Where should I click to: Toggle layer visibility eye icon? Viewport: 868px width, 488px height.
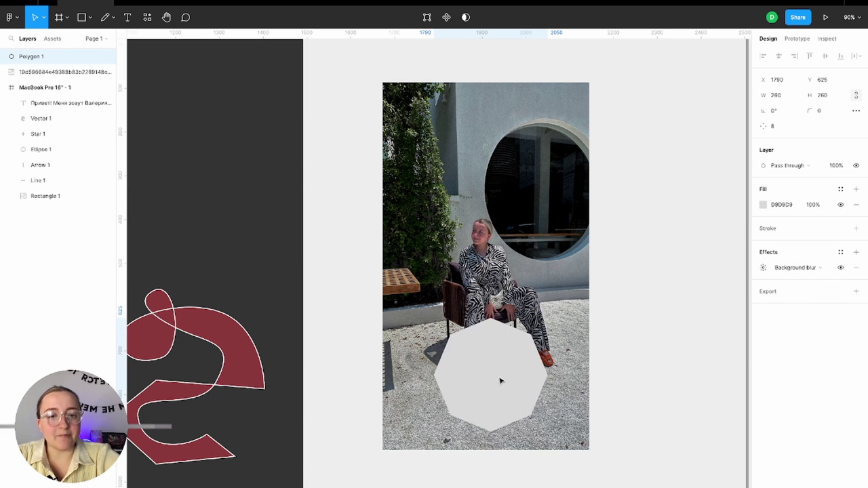click(x=856, y=165)
